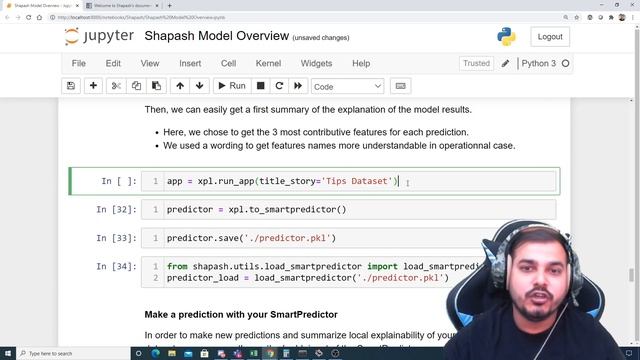
Task: Move selected cell up arrow
Action: click(180, 86)
